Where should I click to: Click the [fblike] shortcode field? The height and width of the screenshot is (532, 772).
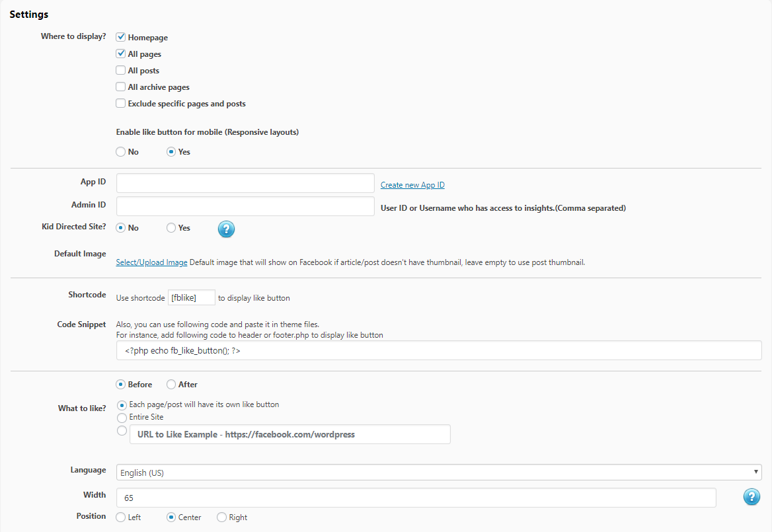click(192, 298)
